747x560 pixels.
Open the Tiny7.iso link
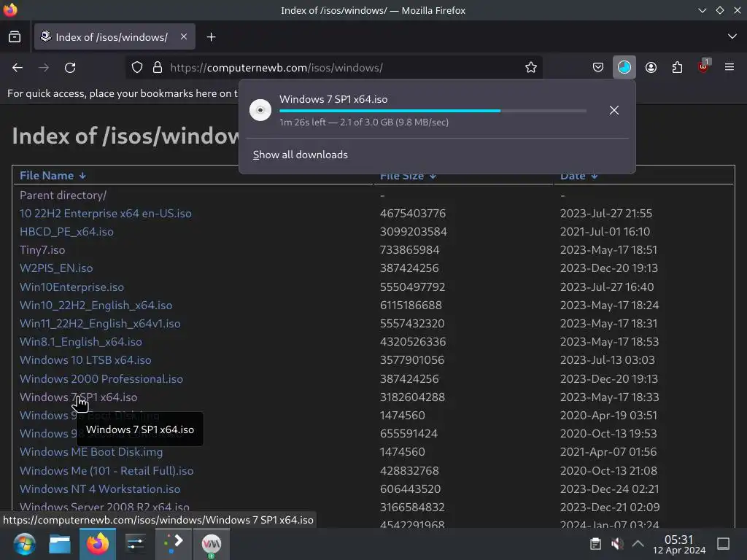point(42,250)
